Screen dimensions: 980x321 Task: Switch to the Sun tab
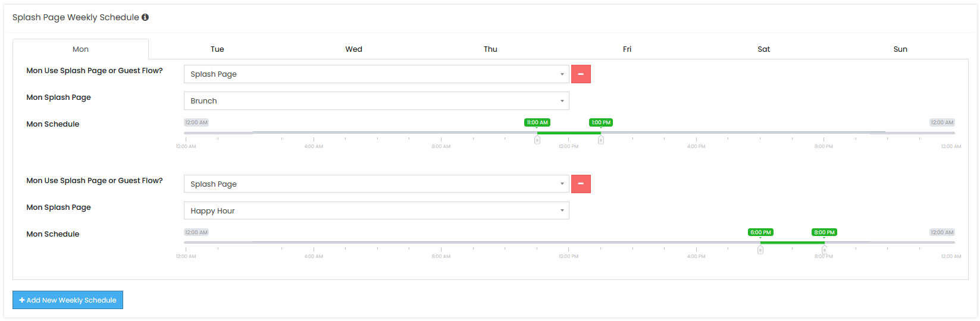pos(900,49)
